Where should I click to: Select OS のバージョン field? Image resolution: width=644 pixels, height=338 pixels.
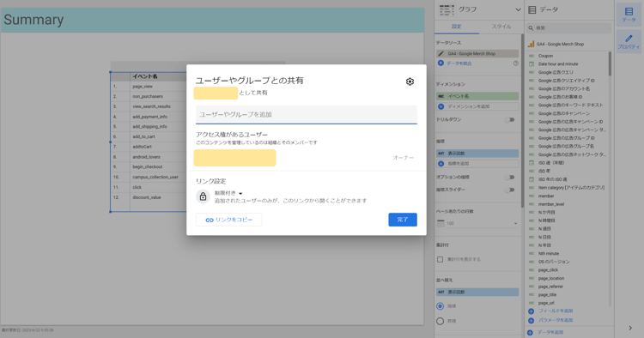[x=554, y=262]
